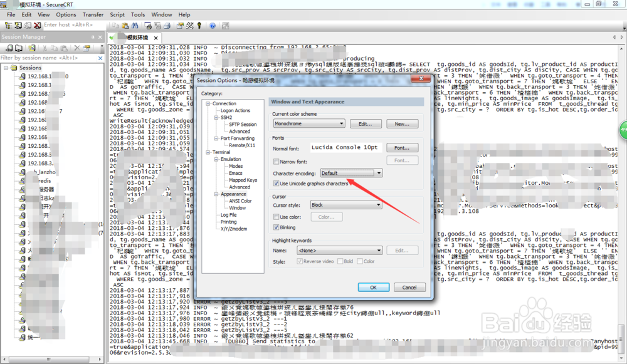Clear the session name filter
The width and height of the screenshot is (627, 364).
coord(100,58)
